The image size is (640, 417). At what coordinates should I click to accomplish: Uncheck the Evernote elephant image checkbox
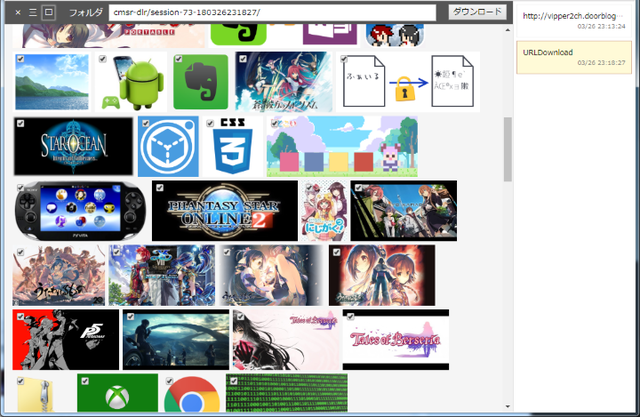178,59
